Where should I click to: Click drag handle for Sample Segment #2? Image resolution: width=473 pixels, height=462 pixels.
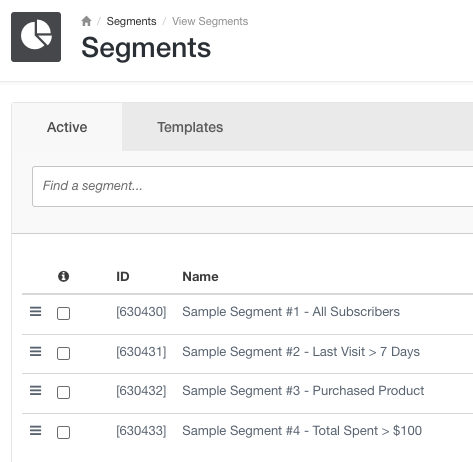pos(36,351)
